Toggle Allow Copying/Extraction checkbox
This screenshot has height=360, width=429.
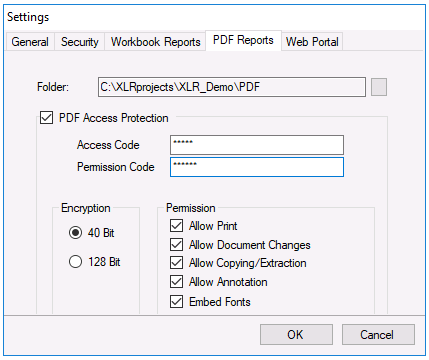pyautogui.click(x=176, y=263)
